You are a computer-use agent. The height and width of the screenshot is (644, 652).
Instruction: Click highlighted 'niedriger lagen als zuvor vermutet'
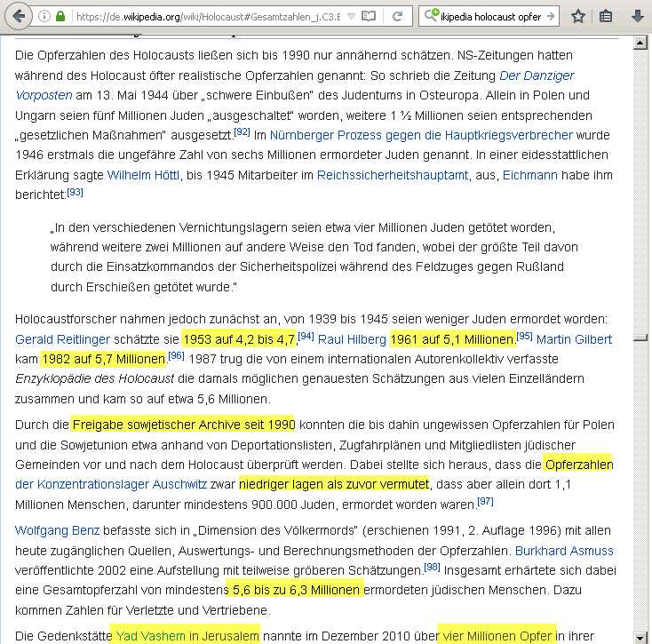pos(334,484)
